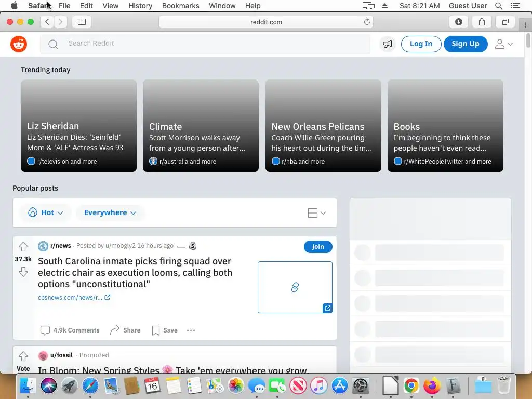Open the u/fossil profile link

pyautogui.click(x=61, y=355)
